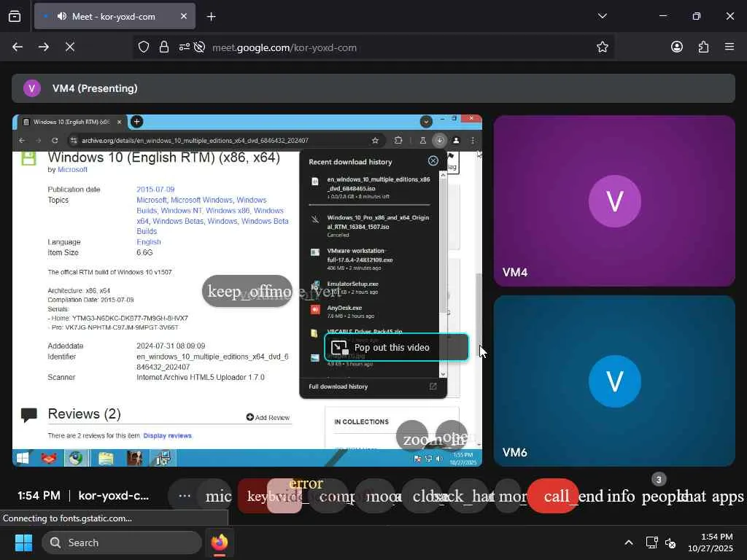747x560 pixels.
Task: Open audio settings dots beside mic
Action: click(x=185, y=496)
